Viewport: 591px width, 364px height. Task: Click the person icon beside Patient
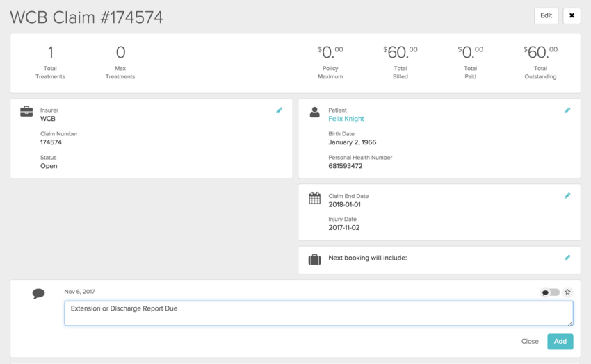pos(314,112)
